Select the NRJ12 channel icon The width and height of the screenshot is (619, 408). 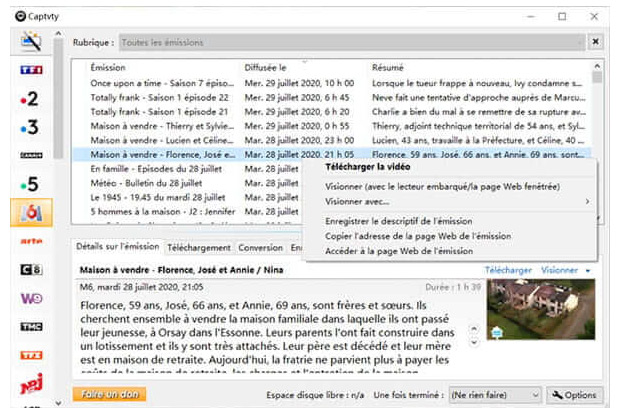31,384
